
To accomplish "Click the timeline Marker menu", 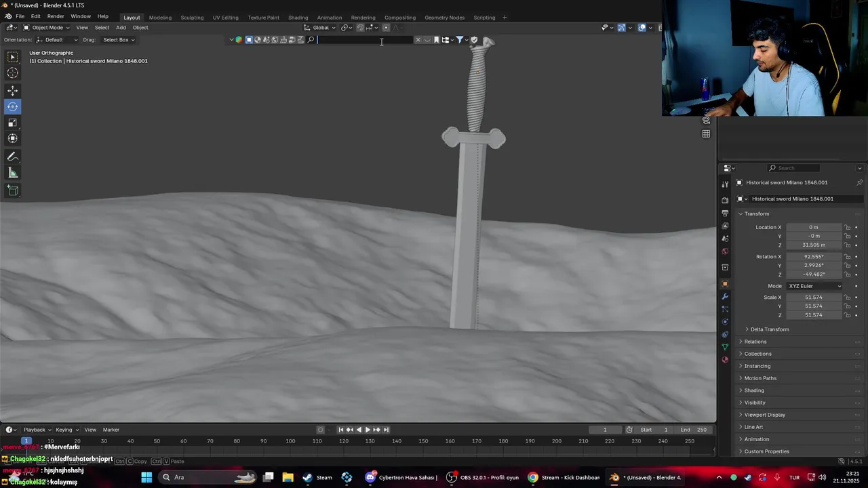I will [x=111, y=430].
